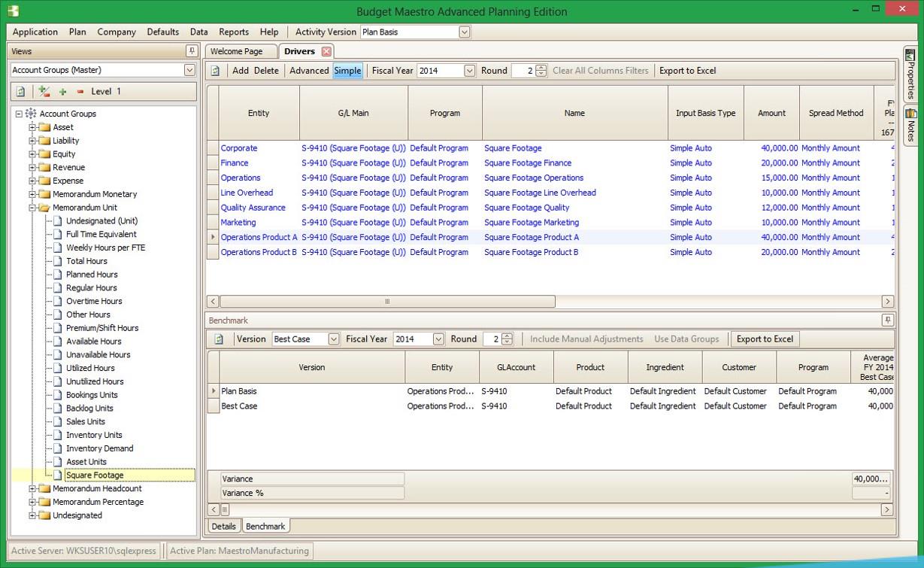Click the Square Footage document icon in tree
Screen dimensions: 924x568
pos(59,475)
